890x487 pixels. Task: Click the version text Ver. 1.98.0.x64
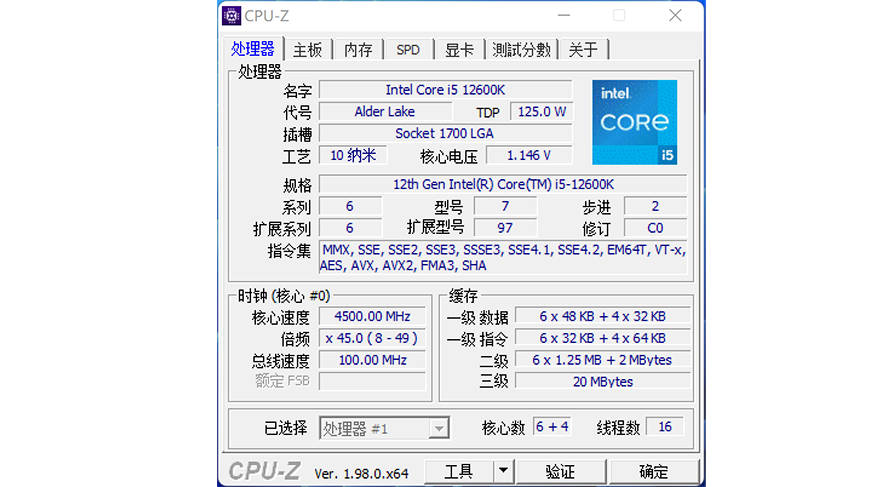pos(362,473)
